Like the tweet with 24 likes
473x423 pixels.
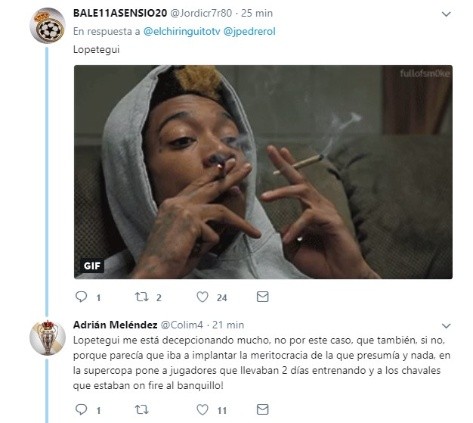click(202, 296)
